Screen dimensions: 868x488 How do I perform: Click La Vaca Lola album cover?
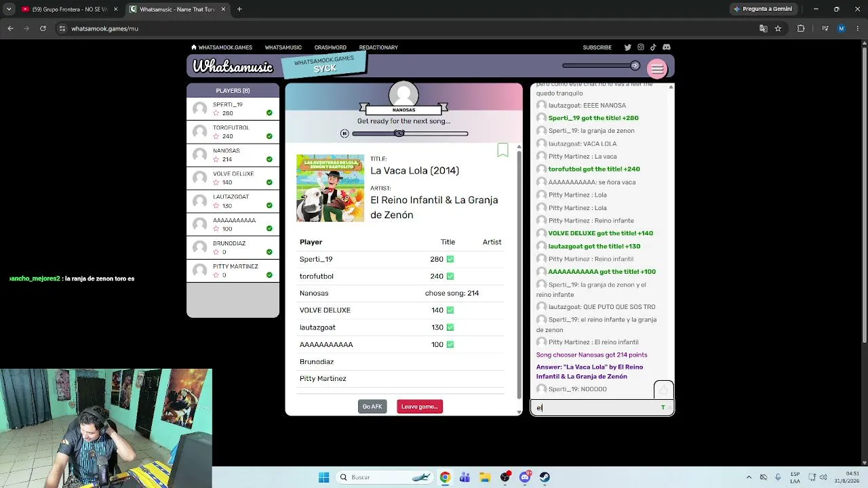[330, 188]
